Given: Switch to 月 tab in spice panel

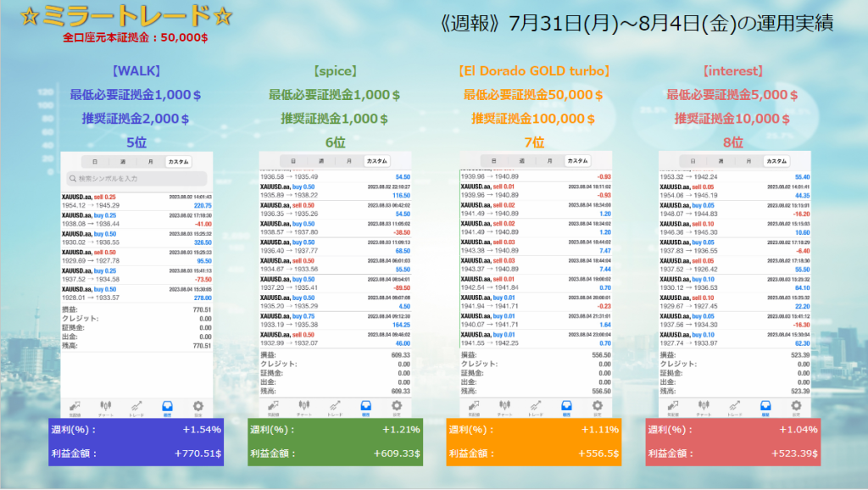Looking at the screenshot, I should click(348, 161).
